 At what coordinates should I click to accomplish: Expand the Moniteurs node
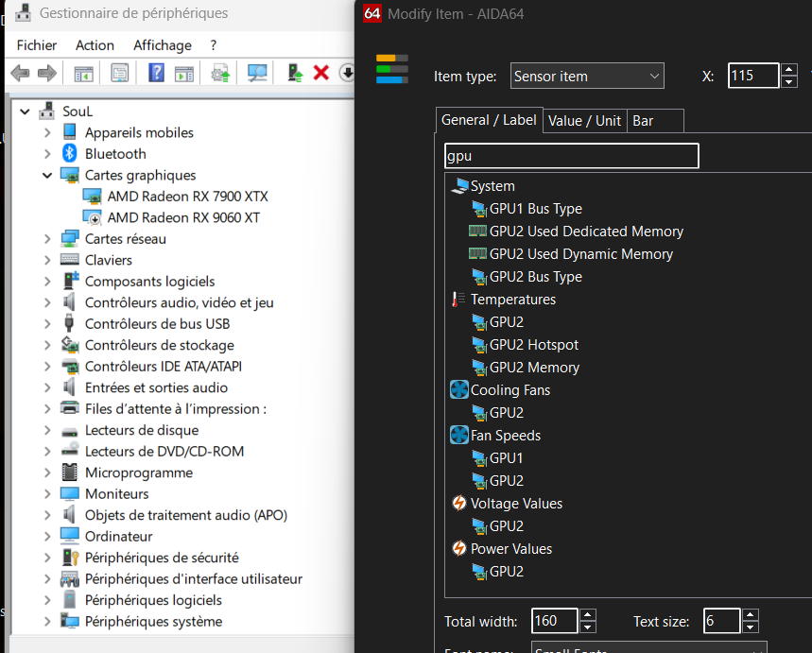47,493
